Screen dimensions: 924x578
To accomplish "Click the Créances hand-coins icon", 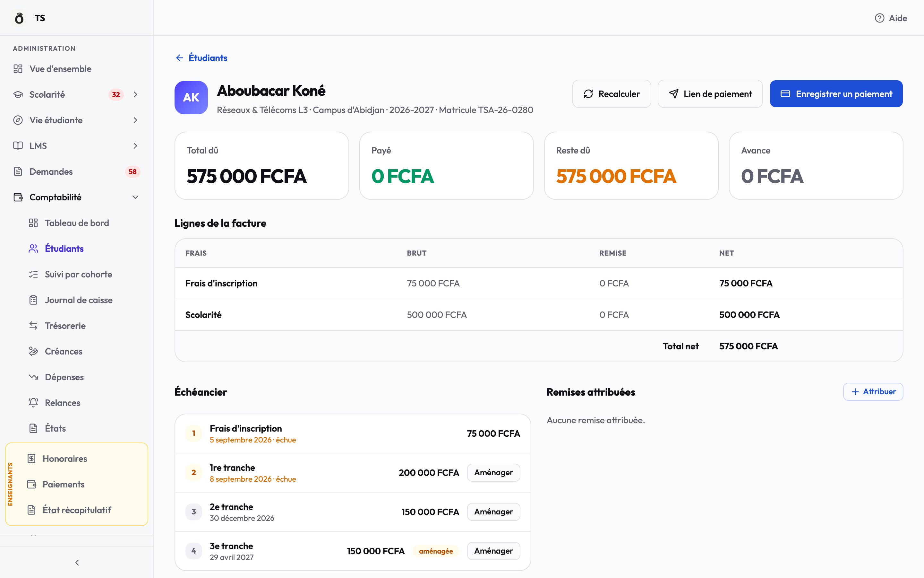I will pos(33,351).
